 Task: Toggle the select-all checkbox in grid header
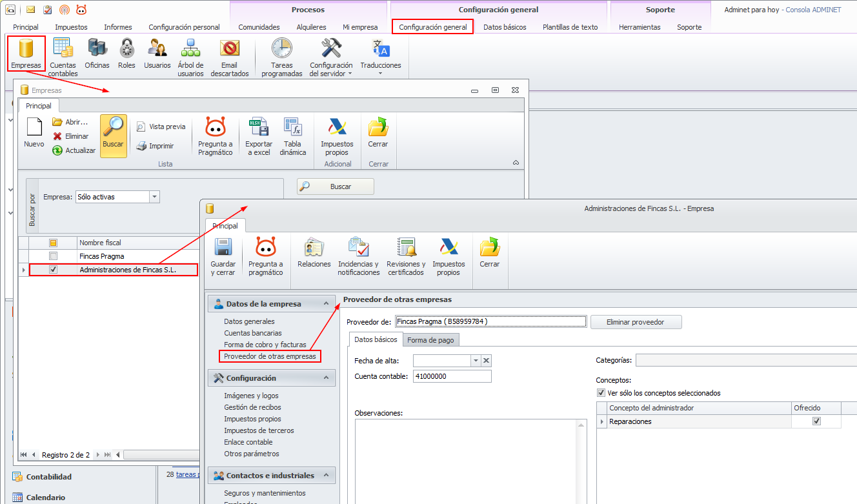click(54, 243)
